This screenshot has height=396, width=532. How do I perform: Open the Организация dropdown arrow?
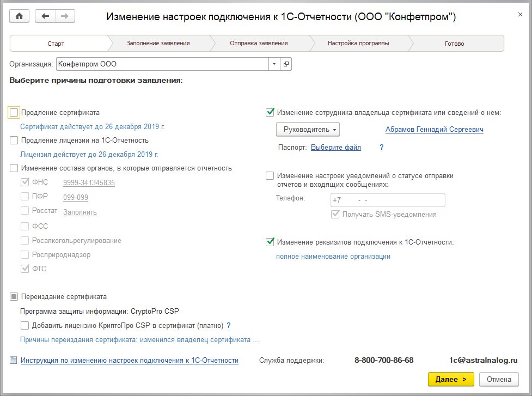coord(274,64)
